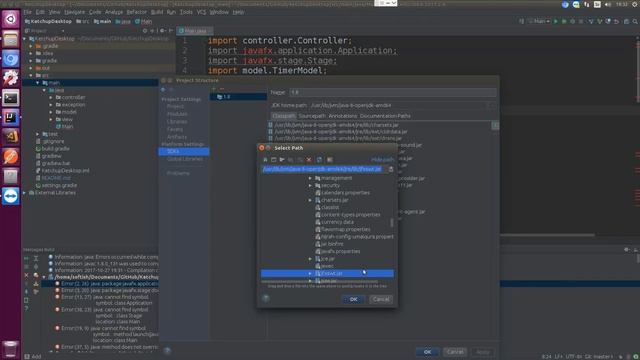640x360 pixels.
Task: Click the search everywhere magnifier icon
Action: tap(635, 21)
